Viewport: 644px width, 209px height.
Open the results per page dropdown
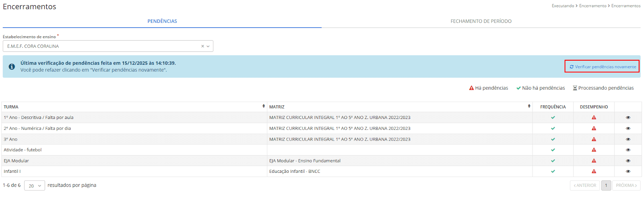35,186
